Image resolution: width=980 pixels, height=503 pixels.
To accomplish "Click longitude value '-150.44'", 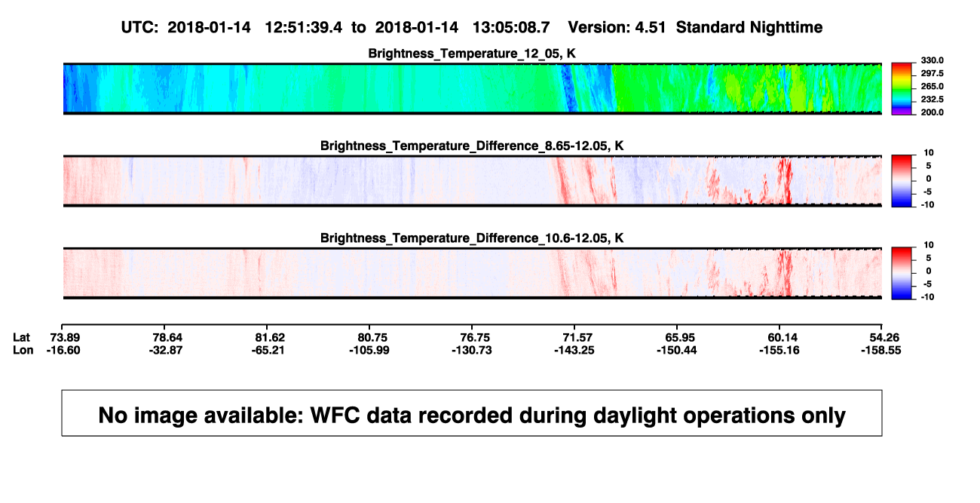I will 676,350.
